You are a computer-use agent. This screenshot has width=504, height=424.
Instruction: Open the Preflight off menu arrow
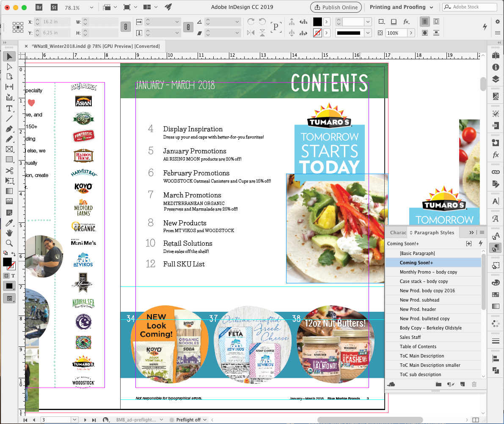pos(205,420)
